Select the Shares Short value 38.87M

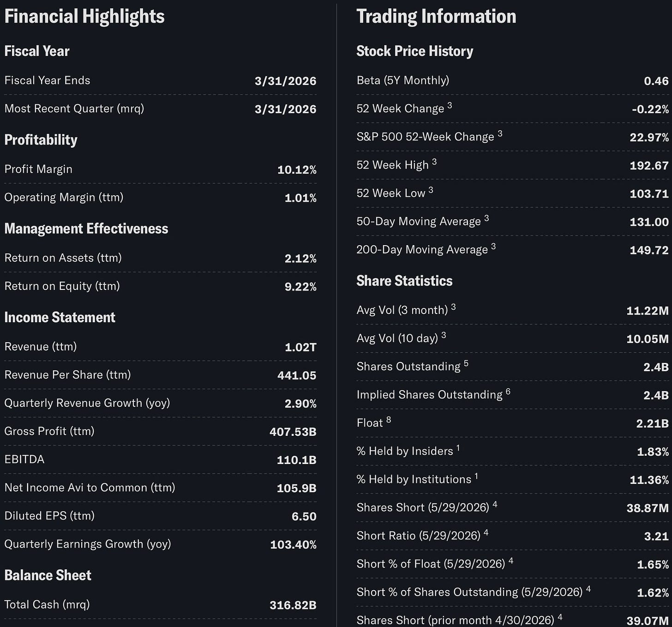click(x=648, y=508)
